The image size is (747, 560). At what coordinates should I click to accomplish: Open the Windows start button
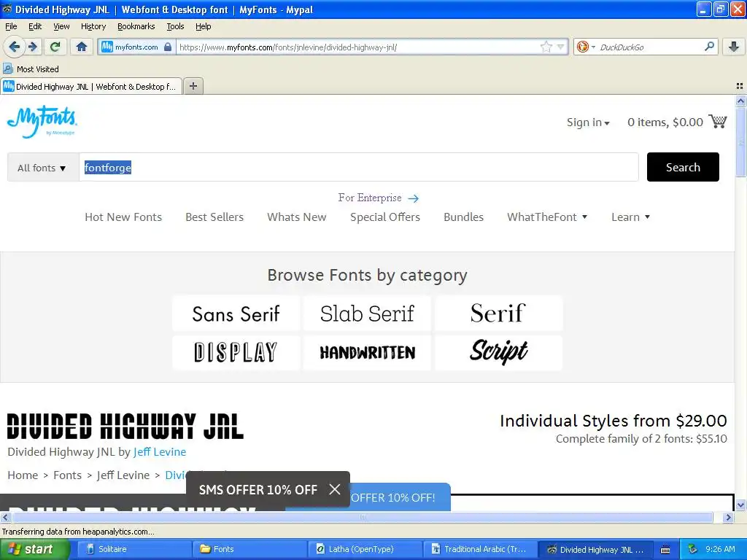(x=35, y=550)
